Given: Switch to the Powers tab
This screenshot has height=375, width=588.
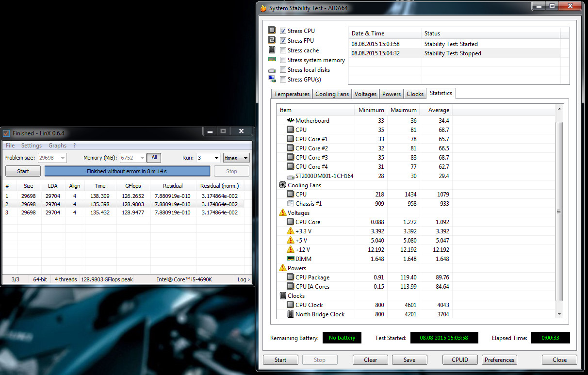Looking at the screenshot, I should coord(391,94).
